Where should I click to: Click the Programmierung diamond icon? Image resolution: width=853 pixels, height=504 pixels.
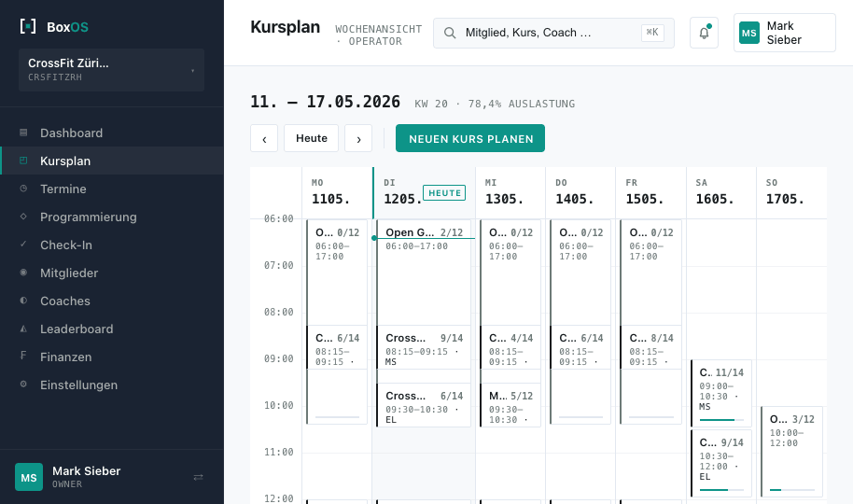coord(23,217)
